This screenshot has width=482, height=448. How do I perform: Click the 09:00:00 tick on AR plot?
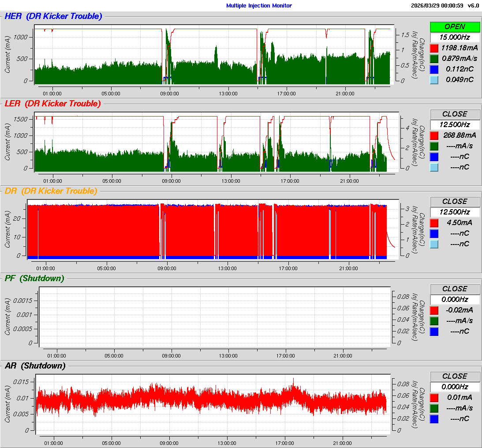(x=170, y=443)
